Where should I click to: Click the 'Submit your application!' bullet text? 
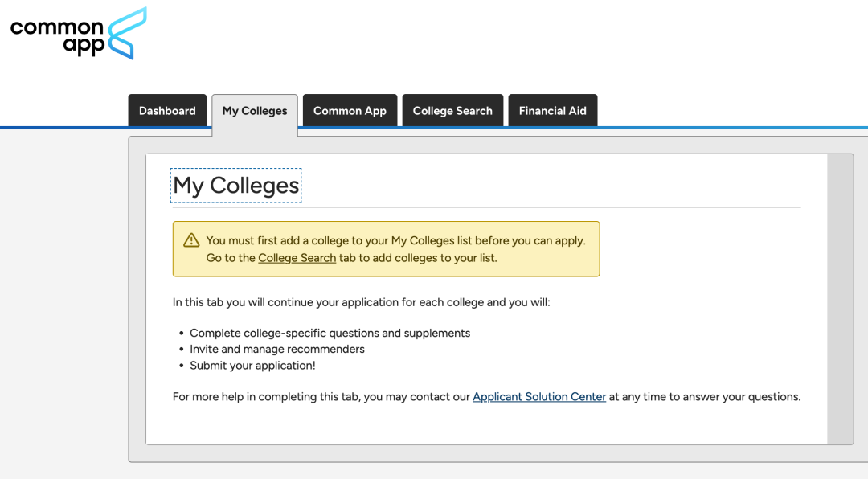point(252,366)
